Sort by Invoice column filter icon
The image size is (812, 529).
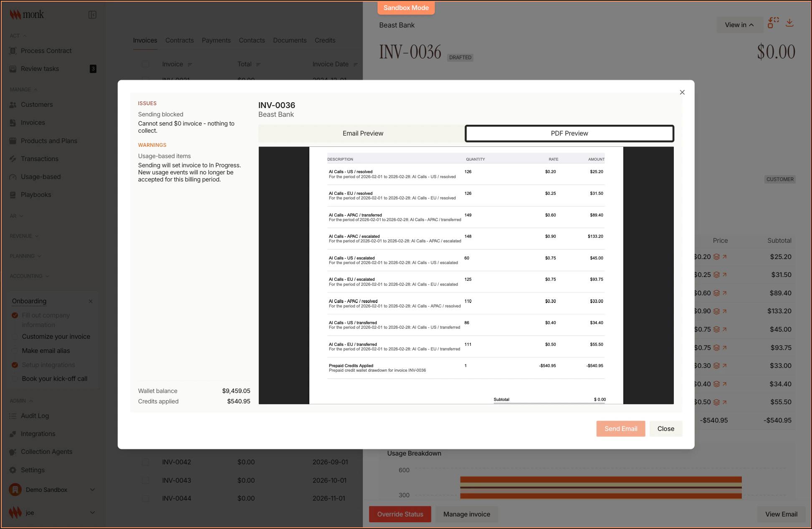[x=190, y=65]
